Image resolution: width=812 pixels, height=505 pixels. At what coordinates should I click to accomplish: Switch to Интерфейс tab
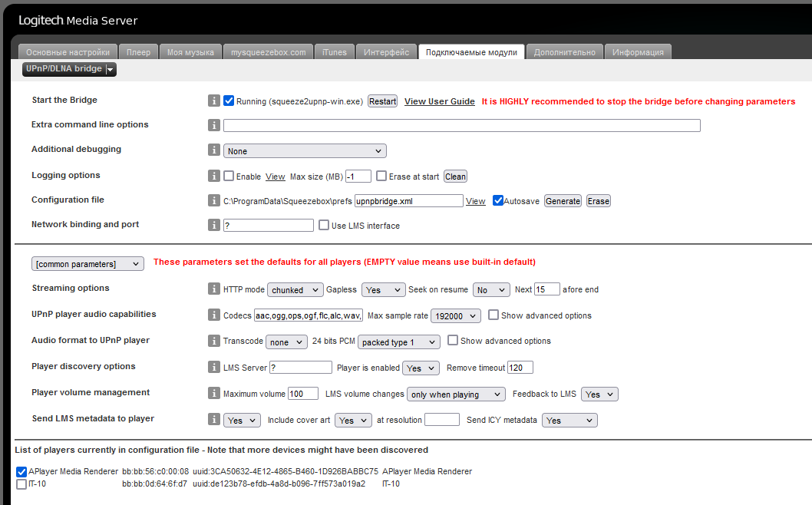click(386, 51)
